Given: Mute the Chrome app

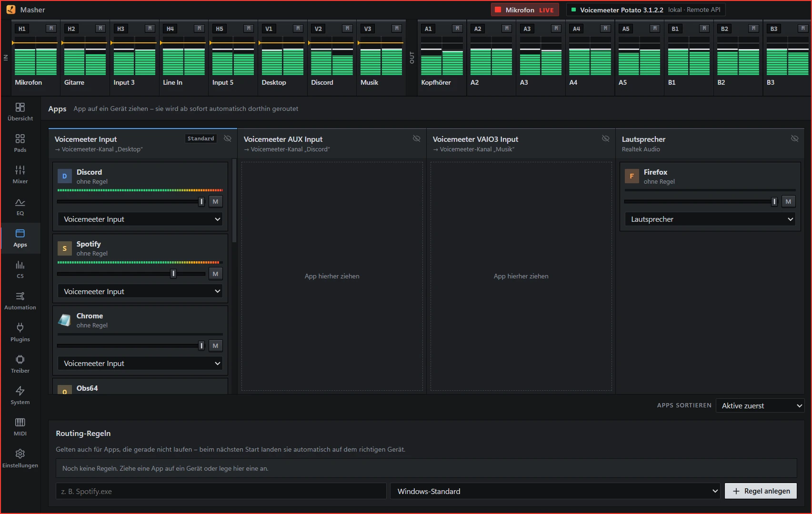Looking at the screenshot, I should [216, 346].
